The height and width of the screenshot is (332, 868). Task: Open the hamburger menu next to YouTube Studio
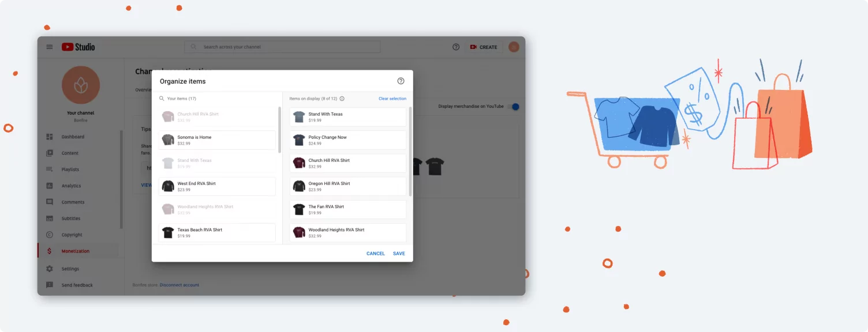click(50, 47)
